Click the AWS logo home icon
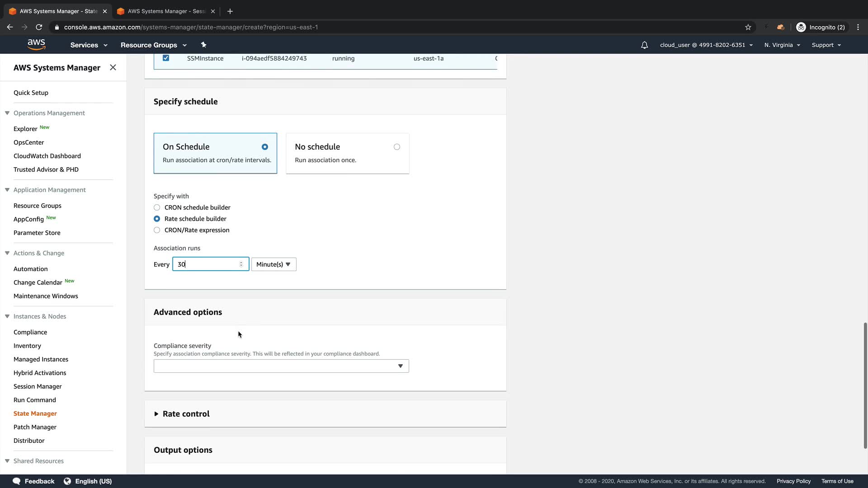The height and width of the screenshot is (488, 868). point(36,44)
